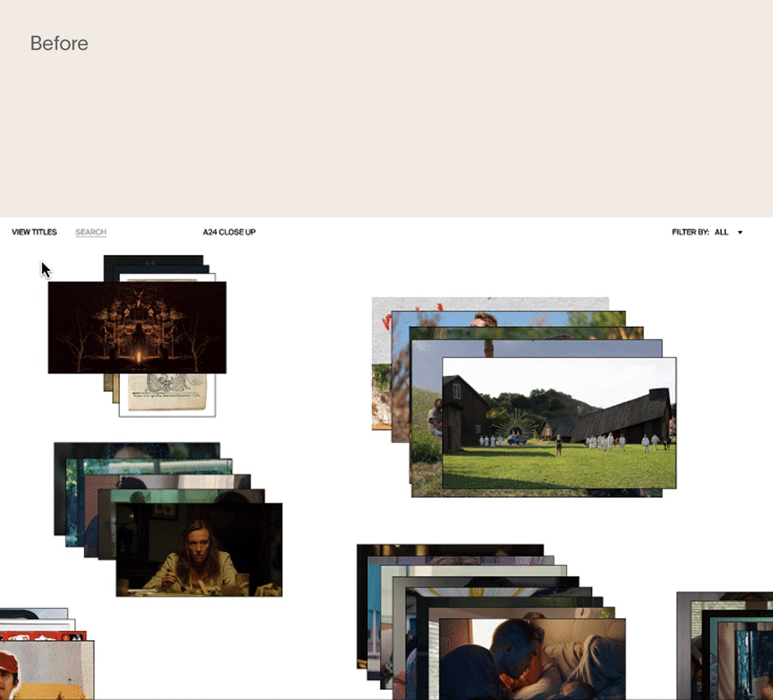Image resolution: width=773 pixels, height=700 pixels.
Task: Click the VIEW TITLES link
Action: click(34, 232)
